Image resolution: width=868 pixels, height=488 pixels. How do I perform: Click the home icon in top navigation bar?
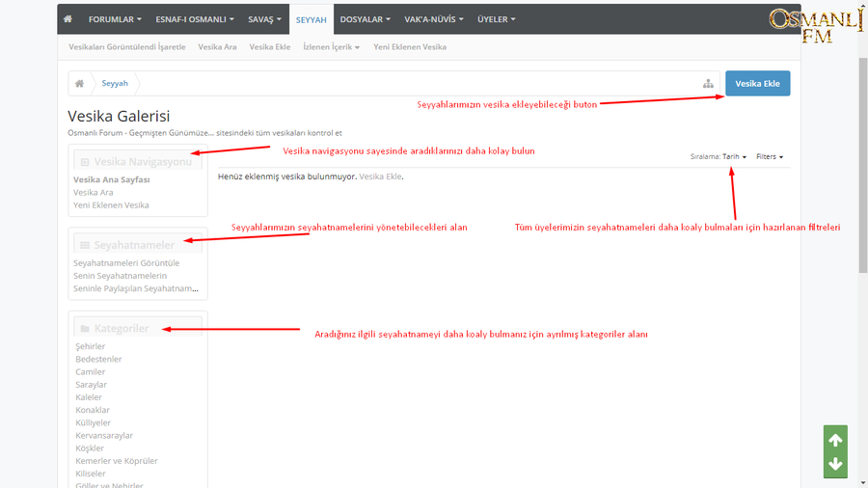click(x=68, y=19)
